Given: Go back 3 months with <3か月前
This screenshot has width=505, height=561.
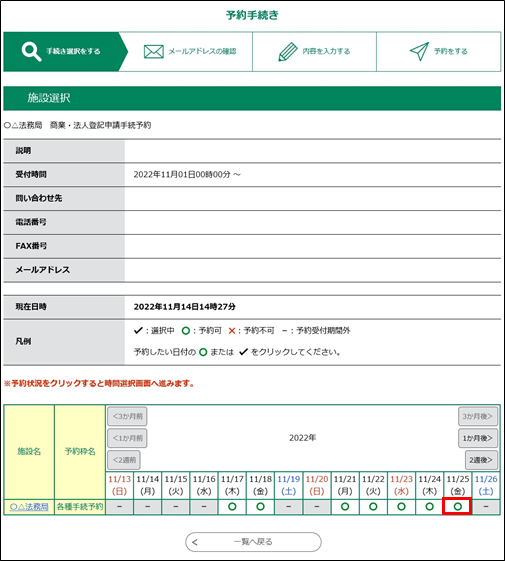Looking at the screenshot, I should tap(127, 416).
